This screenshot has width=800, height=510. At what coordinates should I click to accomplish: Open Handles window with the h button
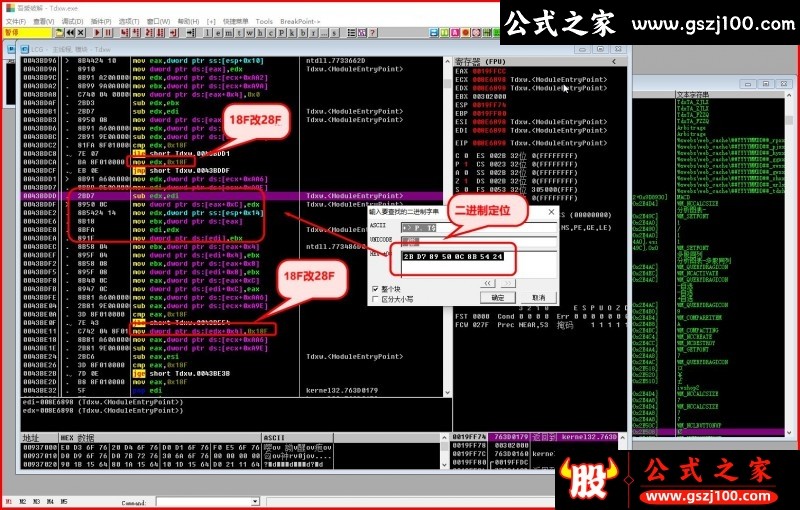tap(260, 33)
